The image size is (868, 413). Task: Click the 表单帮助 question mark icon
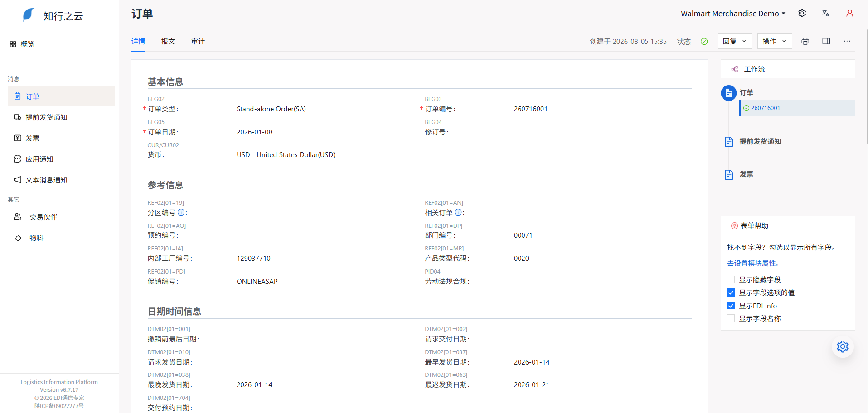pos(735,226)
